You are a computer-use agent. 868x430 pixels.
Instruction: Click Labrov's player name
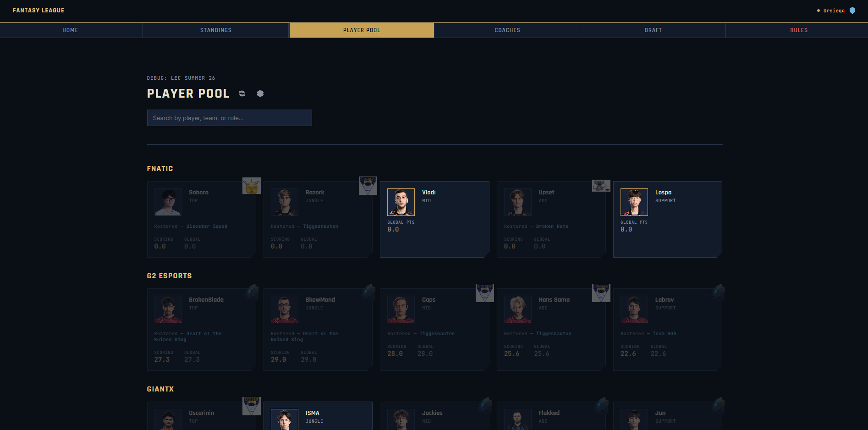665,300
